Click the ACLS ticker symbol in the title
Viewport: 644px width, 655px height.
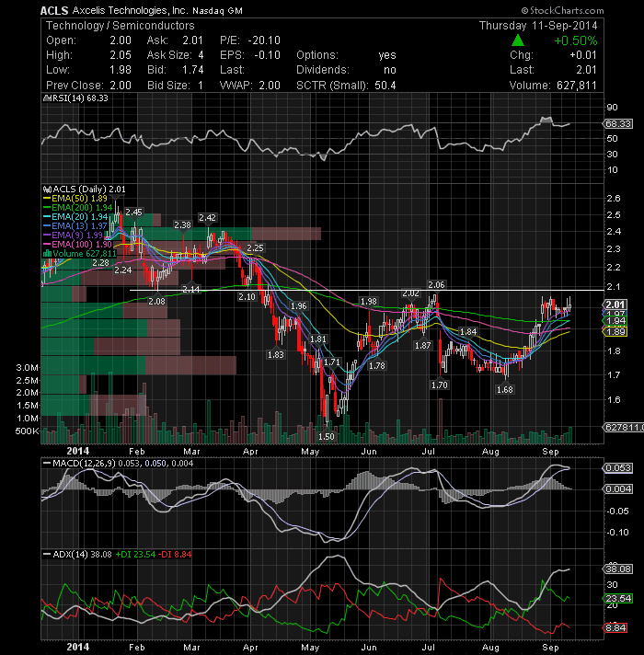click(54, 11)
